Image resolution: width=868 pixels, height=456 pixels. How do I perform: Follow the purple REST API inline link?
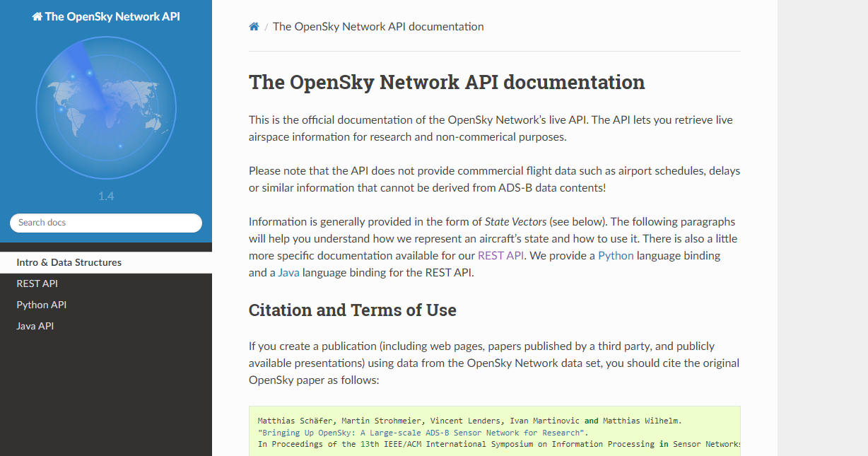(500, 256)
